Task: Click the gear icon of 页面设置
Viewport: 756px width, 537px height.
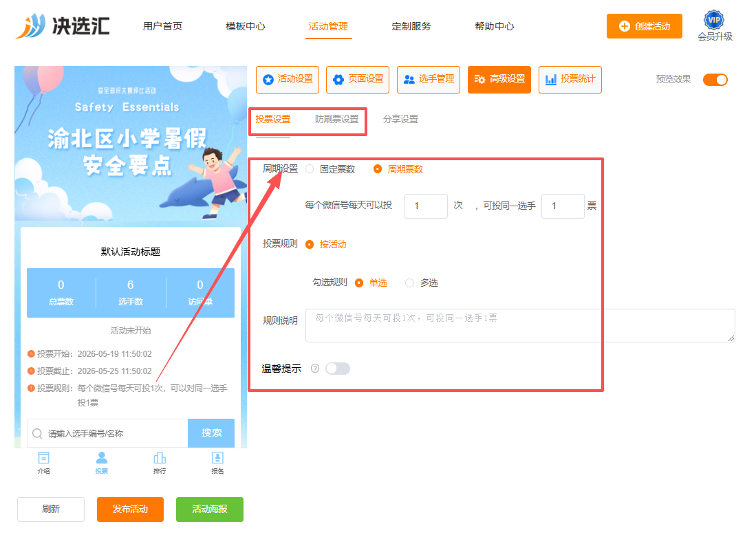Action: tap(338, 80)
